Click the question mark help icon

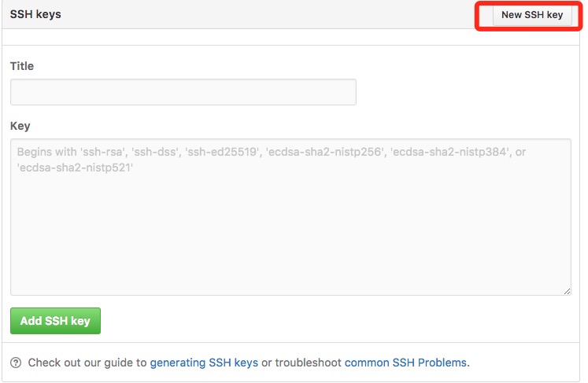[x=16, y=363]
